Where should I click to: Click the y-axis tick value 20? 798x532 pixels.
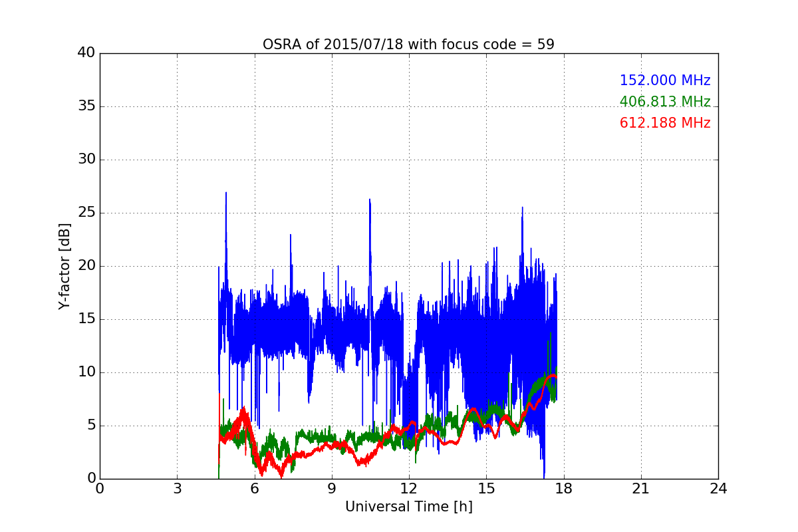click(86, 266)
